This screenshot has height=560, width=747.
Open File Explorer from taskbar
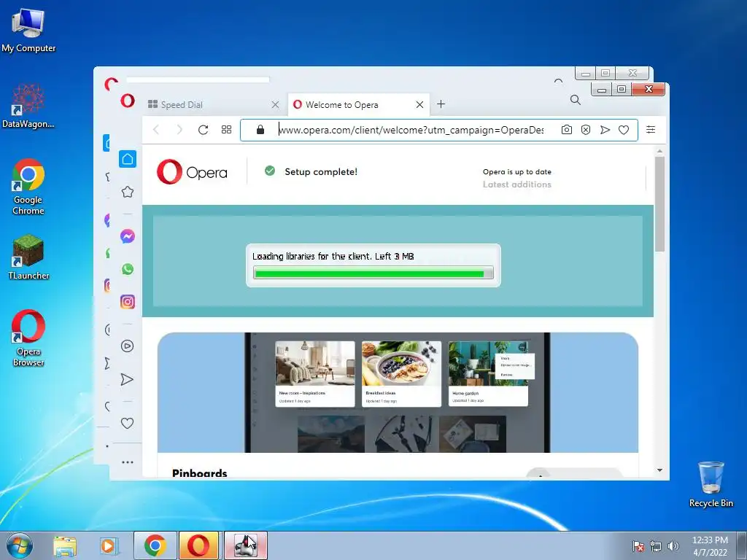pyautogui.click(x=65, y=545)
